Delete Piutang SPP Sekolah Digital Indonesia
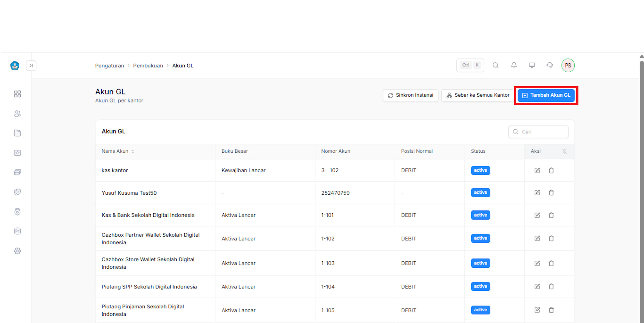 [x=551, y=286]
